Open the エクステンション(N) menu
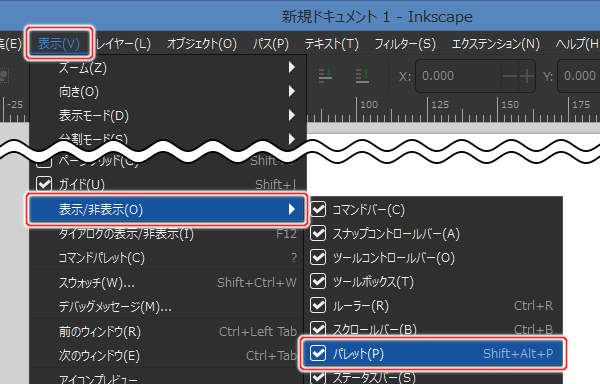The height and width of the screenshot is (384, 600). click(496, 44)
